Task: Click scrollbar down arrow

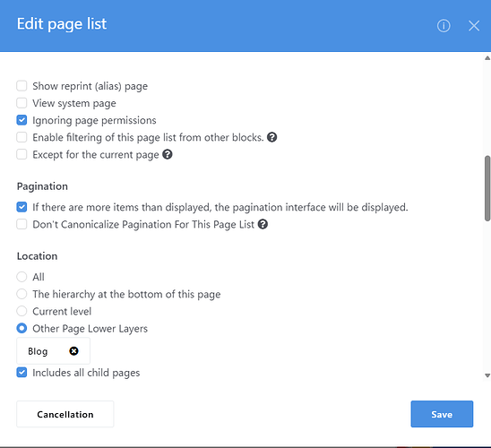Action: [x=487, y=375]
